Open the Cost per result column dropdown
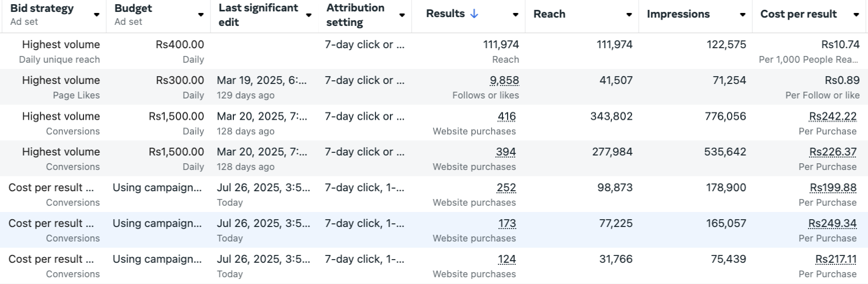This screenshot has width=868, height=284. tap(856, 15)
